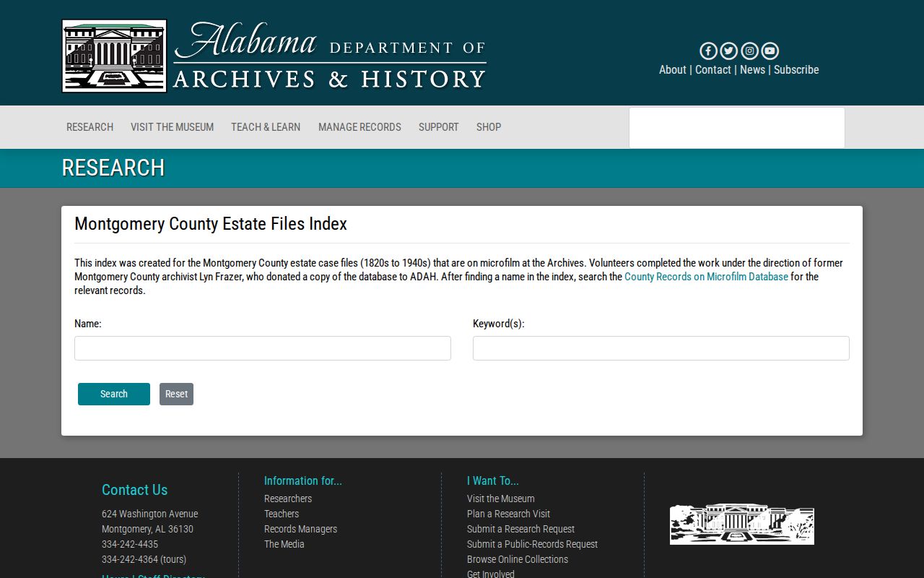Image resolution: width=924 pixels, height=578 pixels.
Task: Click the About link in header
Action: click(x=673, y=69)
